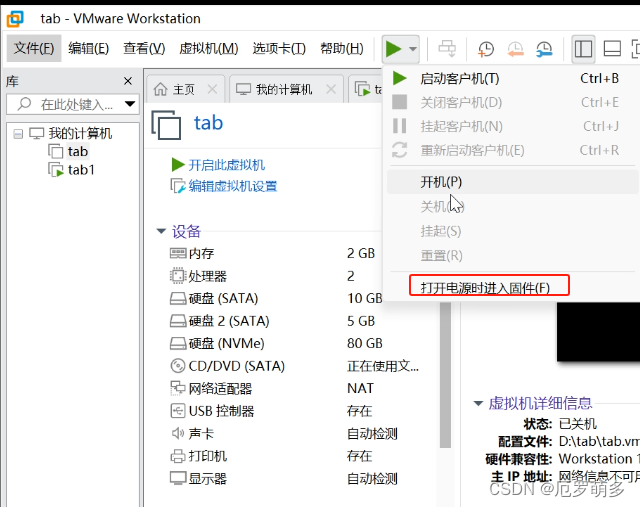Click the 打印机 printer icon
The width and height of the screenshot is (640, 507).
pos(178,456)
